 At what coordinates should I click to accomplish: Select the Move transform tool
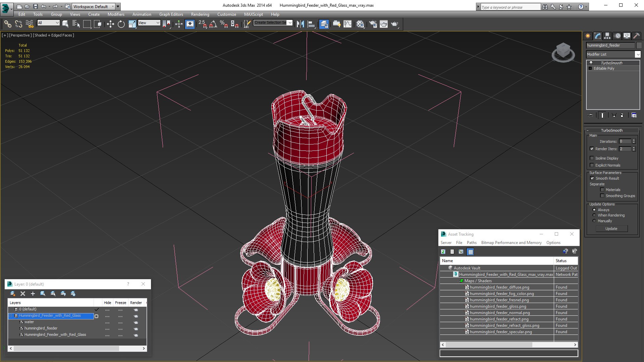click(110, 24)
